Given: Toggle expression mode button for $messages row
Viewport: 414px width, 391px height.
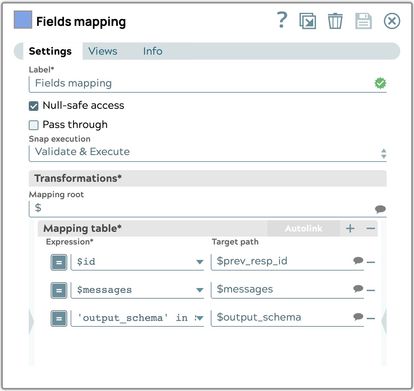Looking at the screenshot, I should (59, 290).
